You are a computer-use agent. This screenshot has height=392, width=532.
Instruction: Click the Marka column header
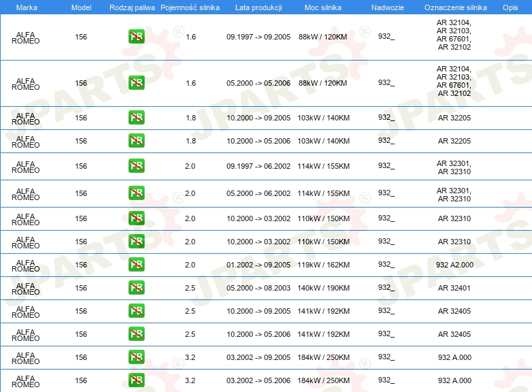point(27,7)
